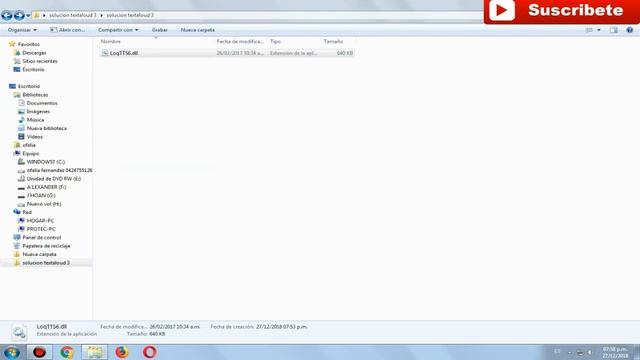Sort by the Nombre column header
The image size is (640, 360).
[x=111, y=41]
